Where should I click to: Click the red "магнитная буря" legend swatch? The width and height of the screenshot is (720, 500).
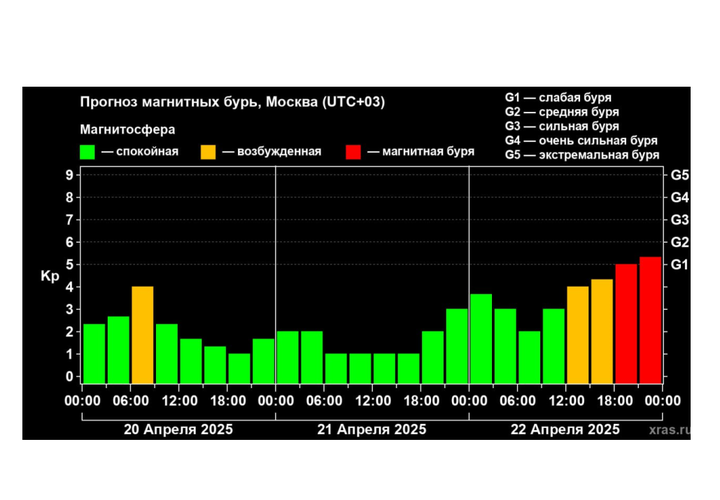click(x=353, y=151)
